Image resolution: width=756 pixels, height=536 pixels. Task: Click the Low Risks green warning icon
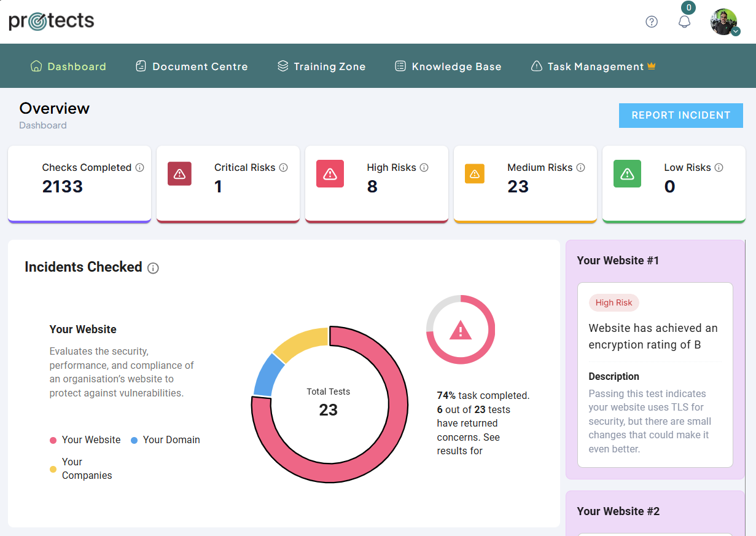627,174
